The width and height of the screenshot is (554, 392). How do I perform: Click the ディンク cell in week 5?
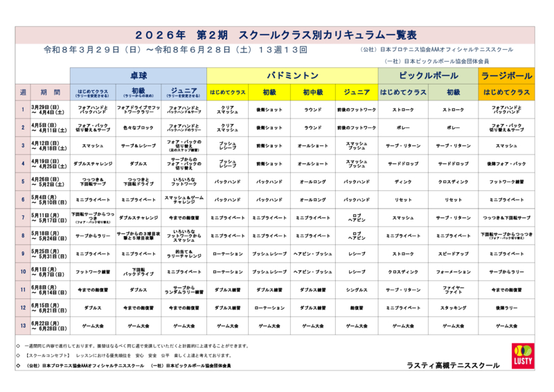tap(403, 181)
